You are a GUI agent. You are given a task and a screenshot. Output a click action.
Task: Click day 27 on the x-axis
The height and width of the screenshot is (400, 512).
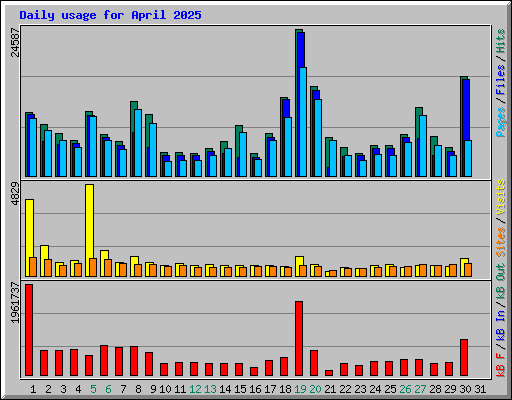pyautogui.click(x=420, y=389)
